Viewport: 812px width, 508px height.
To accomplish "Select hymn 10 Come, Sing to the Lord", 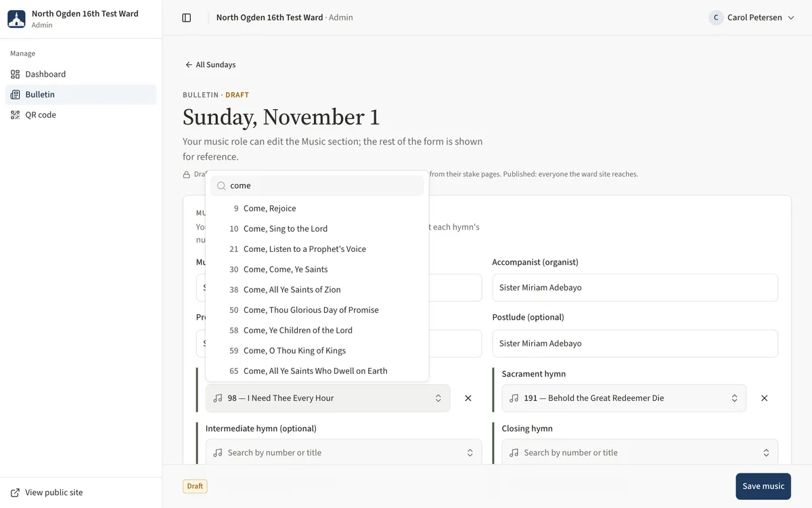I will pyautogui.click(x=317, y=228).
